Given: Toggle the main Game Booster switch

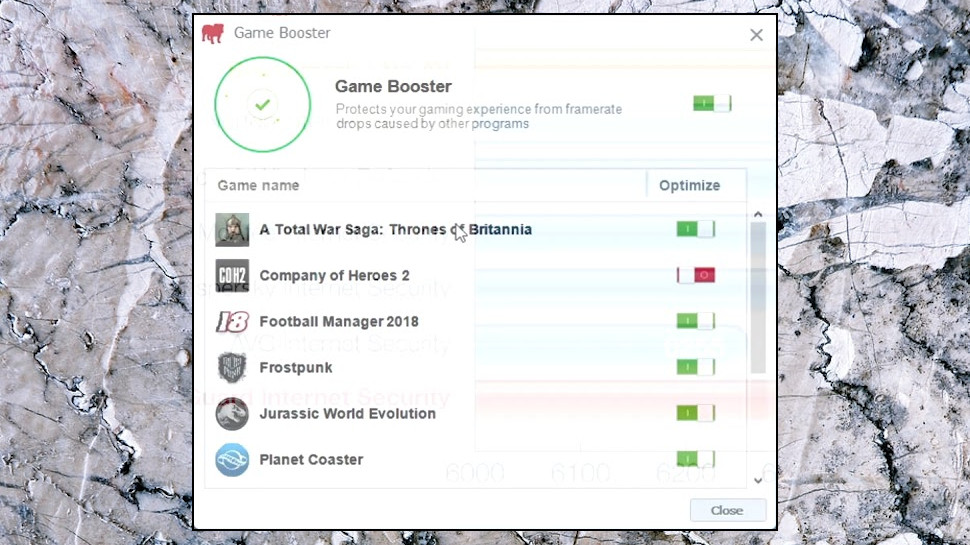Looking at the screenshot, I should coord(712,103).
